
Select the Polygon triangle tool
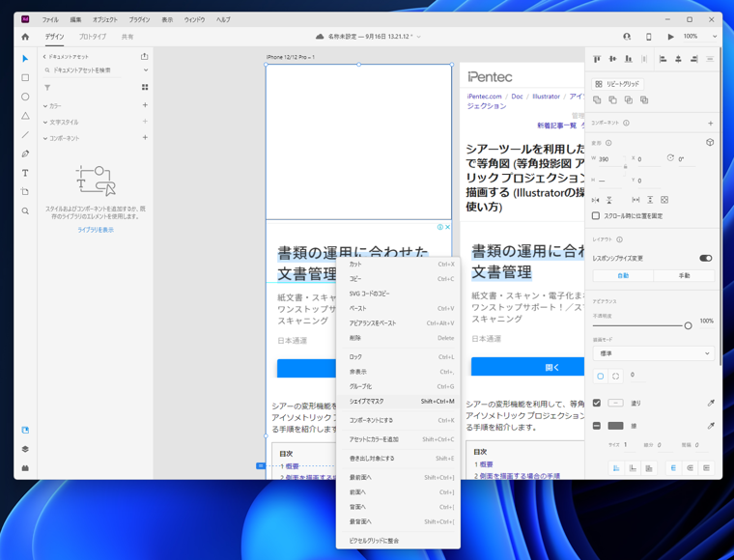25,116
